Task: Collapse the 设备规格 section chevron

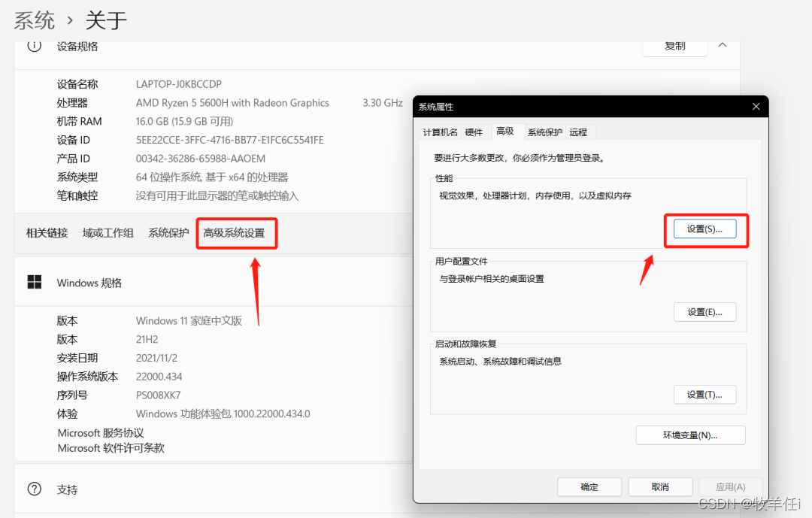Action: click(x=723, y=45)
